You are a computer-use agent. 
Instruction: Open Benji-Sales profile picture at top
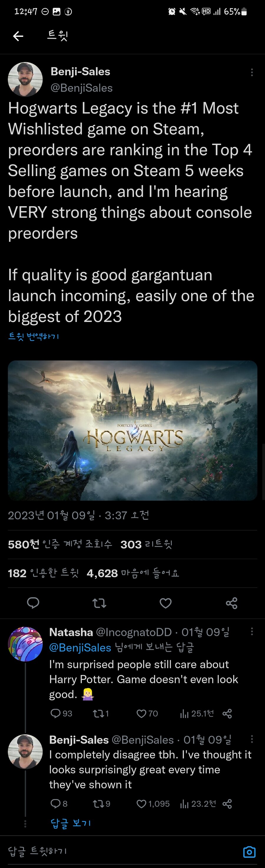coord(25,79)
